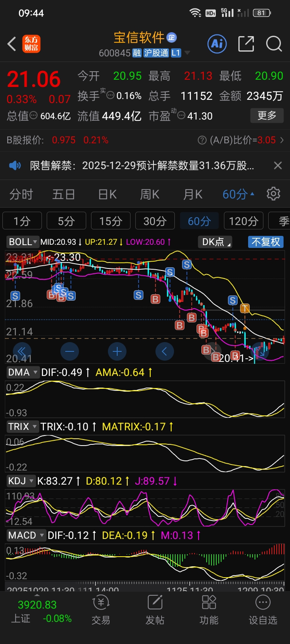Tap the info icon next to 换手

[110, 95]
